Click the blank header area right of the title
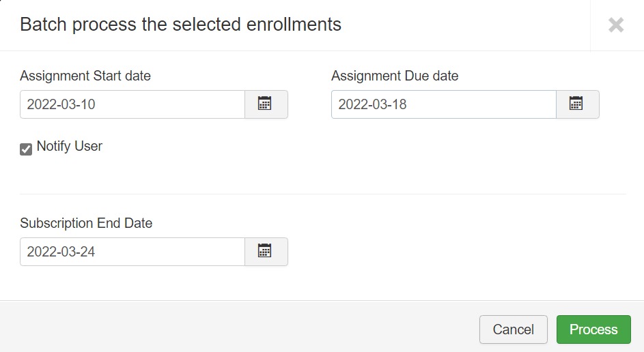Screen dimensions: 644x352 coord(464,25)
